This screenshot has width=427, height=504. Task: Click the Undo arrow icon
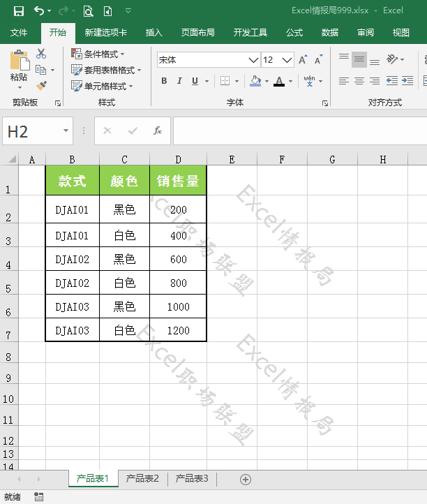click(39, 11)
